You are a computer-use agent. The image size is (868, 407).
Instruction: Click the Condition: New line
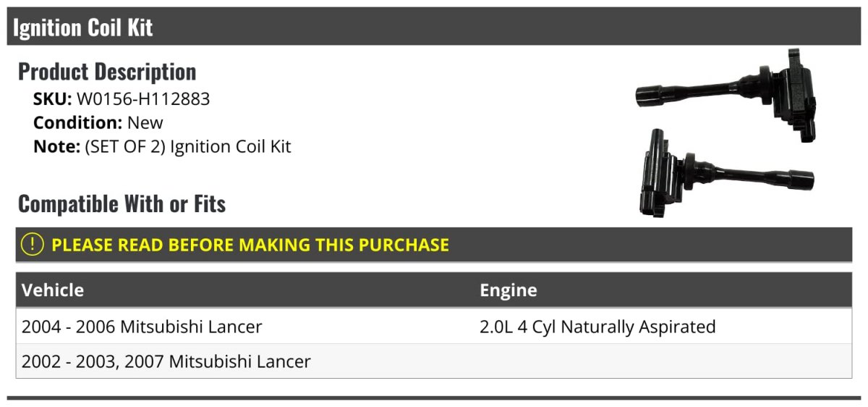point(98,123)
